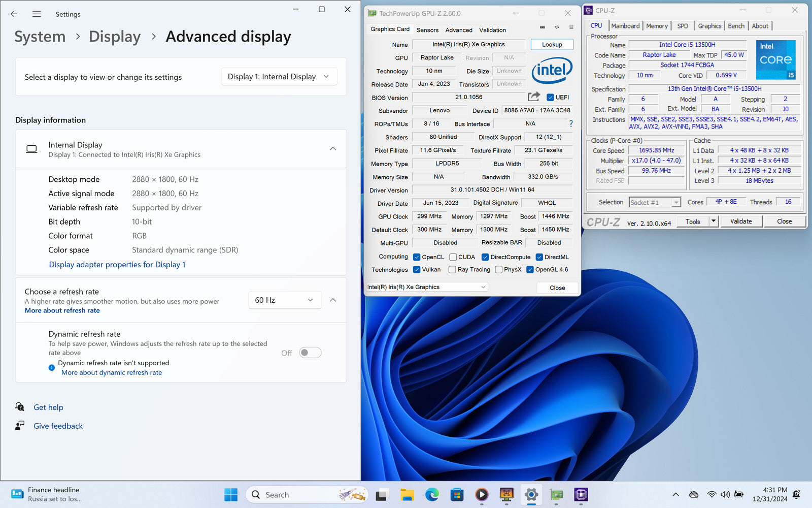This screenshot has width=812, height=508.
Task: Open the Windows Start menu
Action: click(231, 494)
